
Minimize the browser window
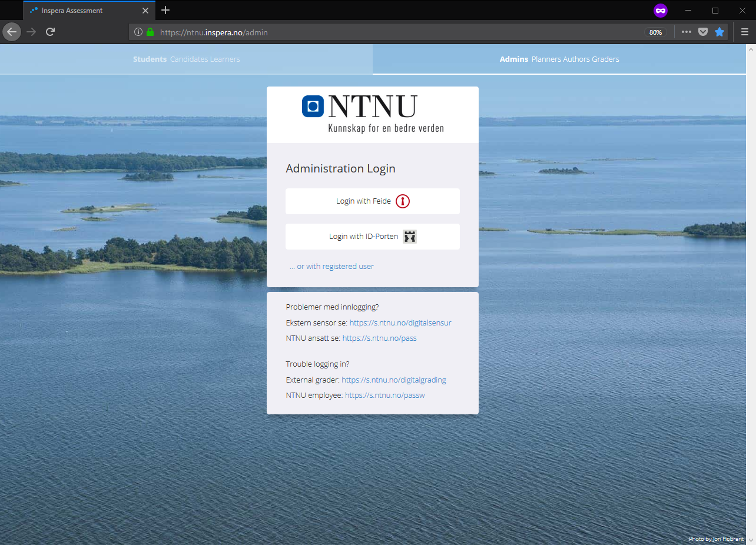point(688,11)
